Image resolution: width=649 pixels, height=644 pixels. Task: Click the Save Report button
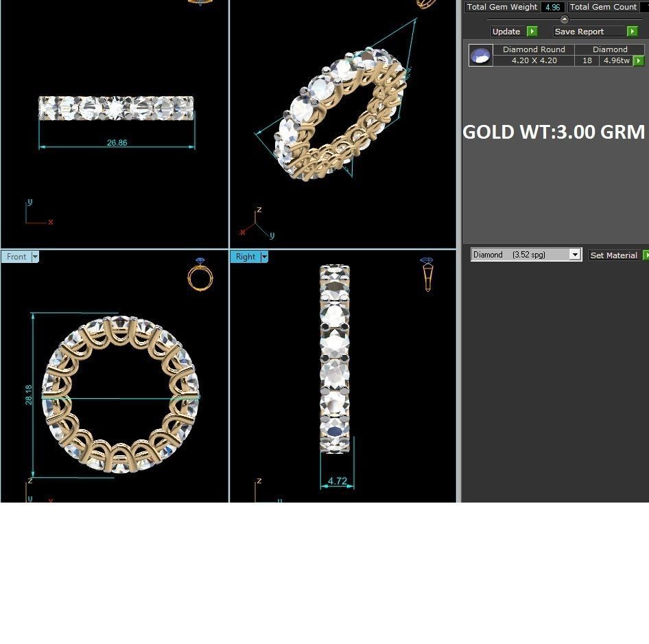point(589,32)
